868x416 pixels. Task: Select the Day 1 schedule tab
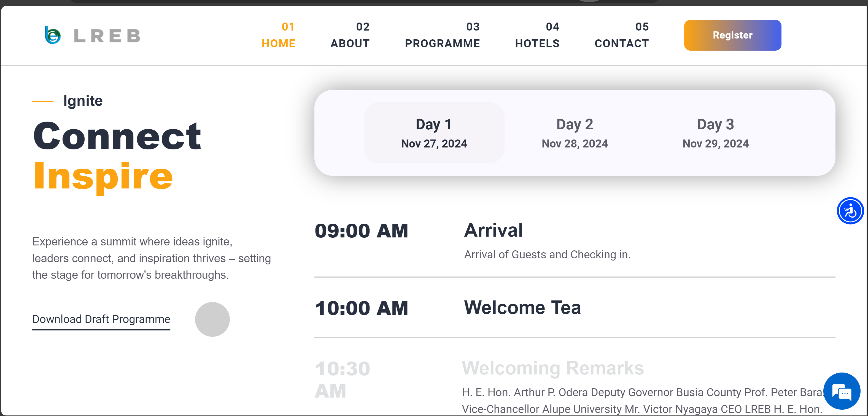click(434, 133)
